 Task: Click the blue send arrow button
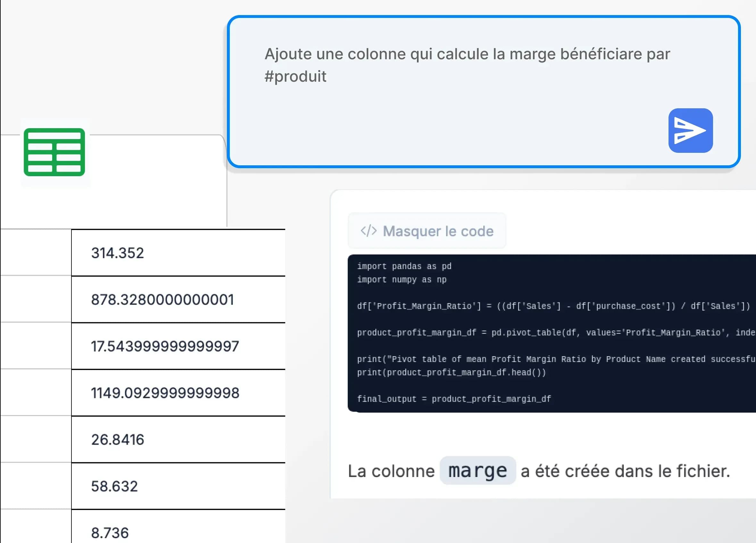pyautogui.click(x=690, y=130)
